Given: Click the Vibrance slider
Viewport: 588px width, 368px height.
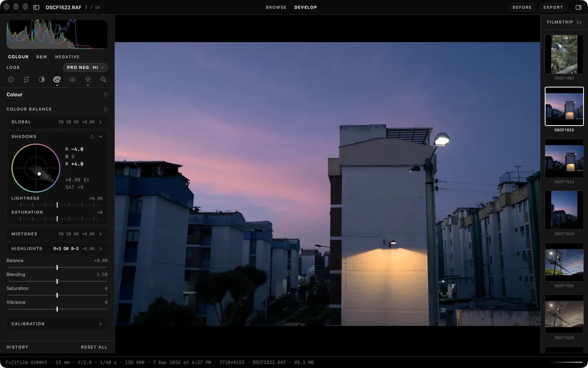Looking at the screenshot, I should 57,309.
